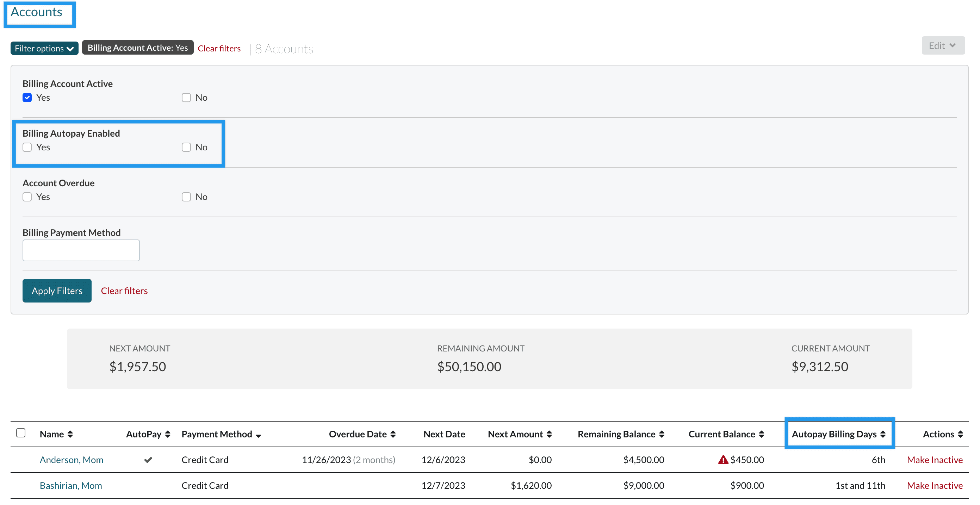Open the Edit dropdown menu
The image size is (980, 505).
[x=942, y=45]
